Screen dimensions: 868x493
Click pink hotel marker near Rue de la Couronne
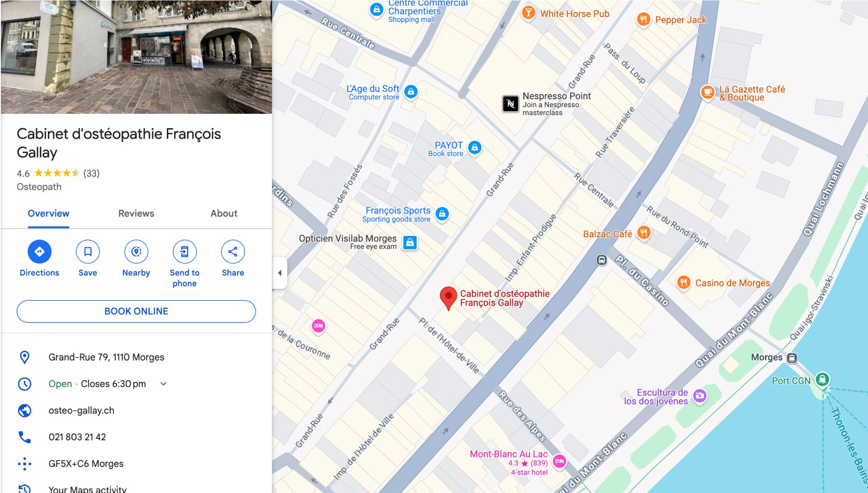point(318,326)
